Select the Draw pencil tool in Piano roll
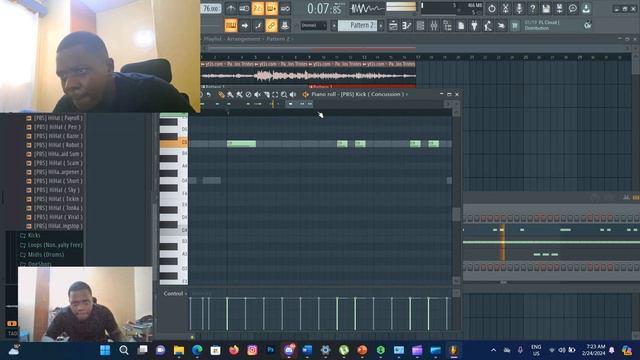The image size is (640, 360). [x=221, y=95]
